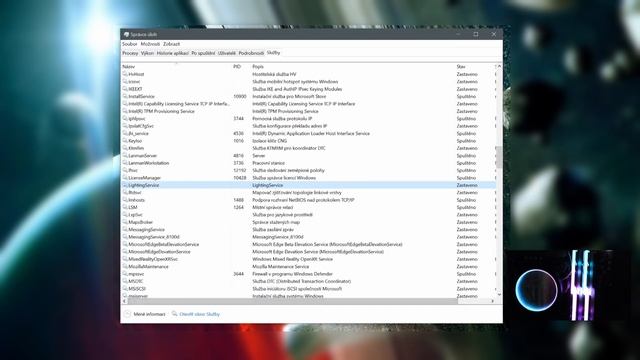
Task: Open the Možnosti menu
Action: coord(150,44)
